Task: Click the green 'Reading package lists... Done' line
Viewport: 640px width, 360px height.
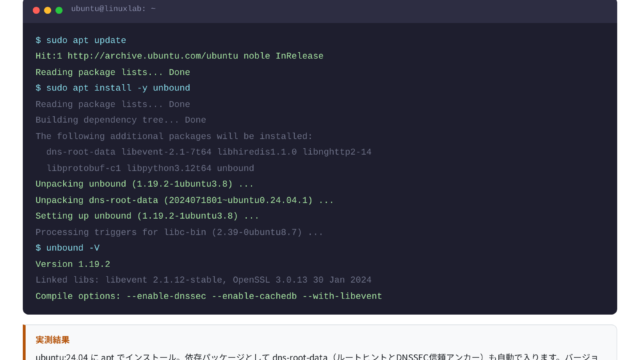Action: pyautogui.click(x=113, y=72)
